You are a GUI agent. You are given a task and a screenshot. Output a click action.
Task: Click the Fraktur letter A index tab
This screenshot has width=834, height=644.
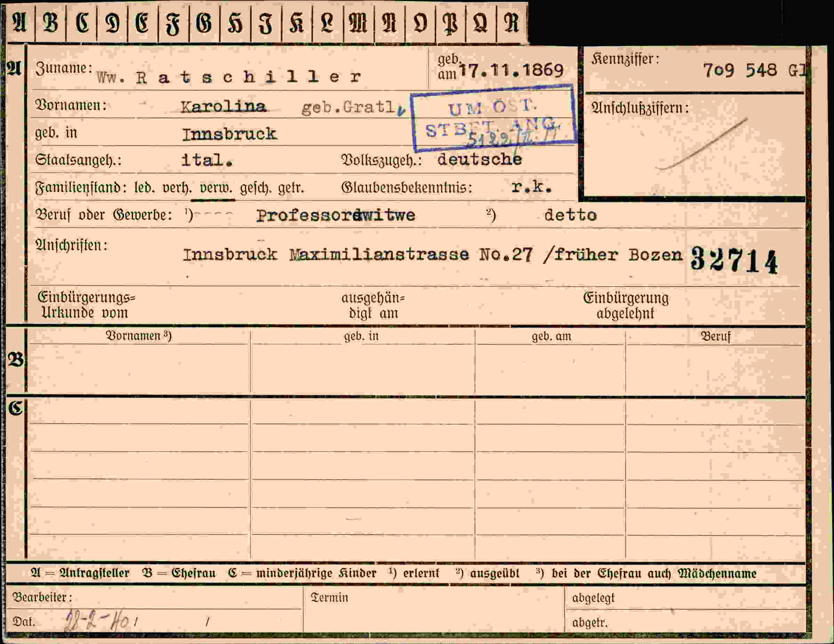20,23
